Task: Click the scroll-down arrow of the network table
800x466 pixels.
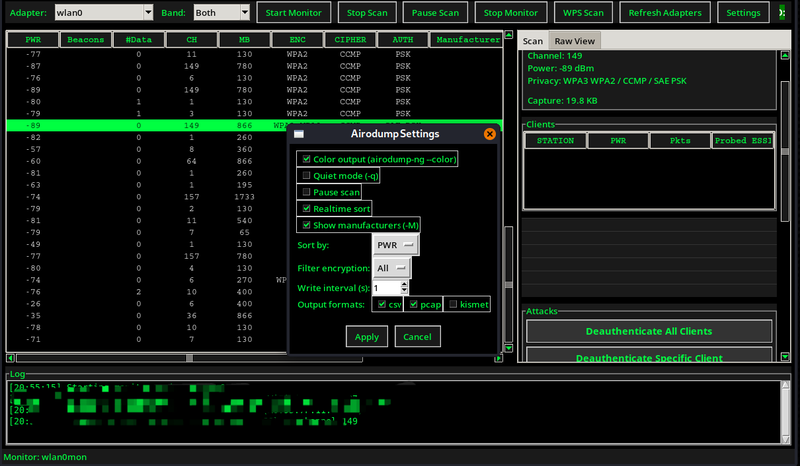Action: coord(509,348)
